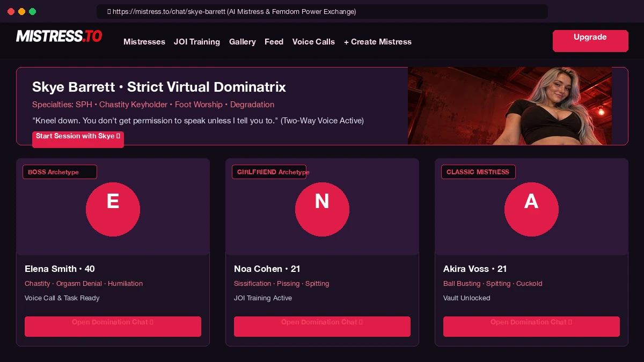Click the Upgrade button

(x=590, y=41)
